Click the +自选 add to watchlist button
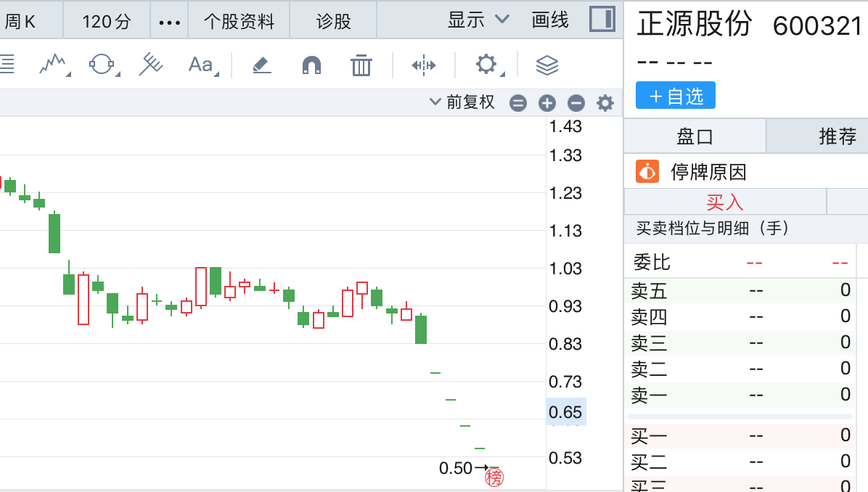The image size is (868, 492). (676, 96)
